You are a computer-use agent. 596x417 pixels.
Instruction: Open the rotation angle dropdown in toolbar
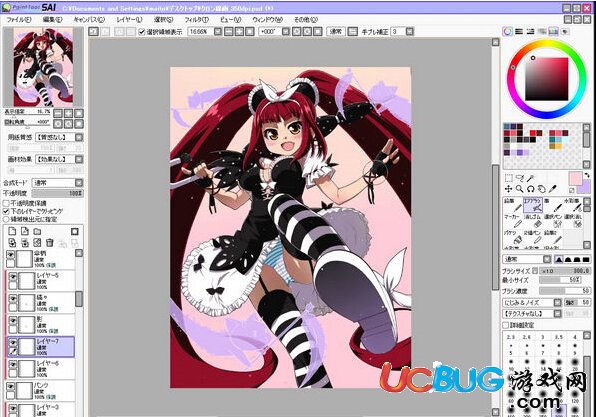(x=286, y=32)
